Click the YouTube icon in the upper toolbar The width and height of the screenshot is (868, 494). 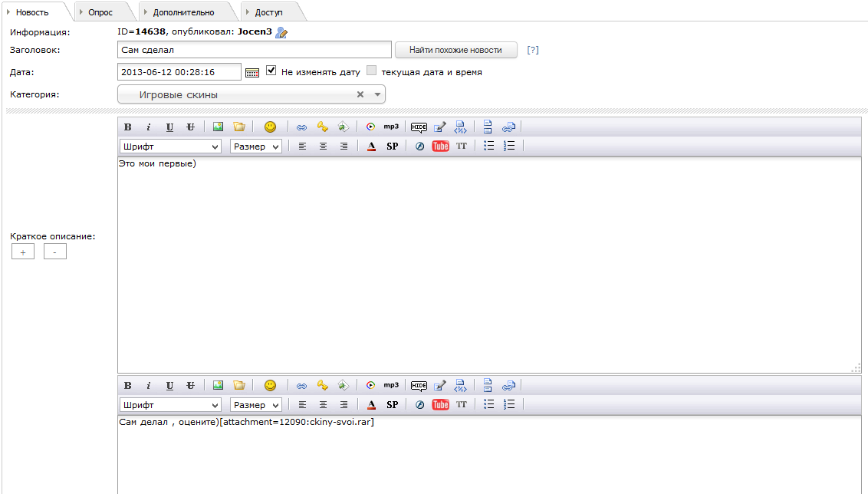point(441,147)
